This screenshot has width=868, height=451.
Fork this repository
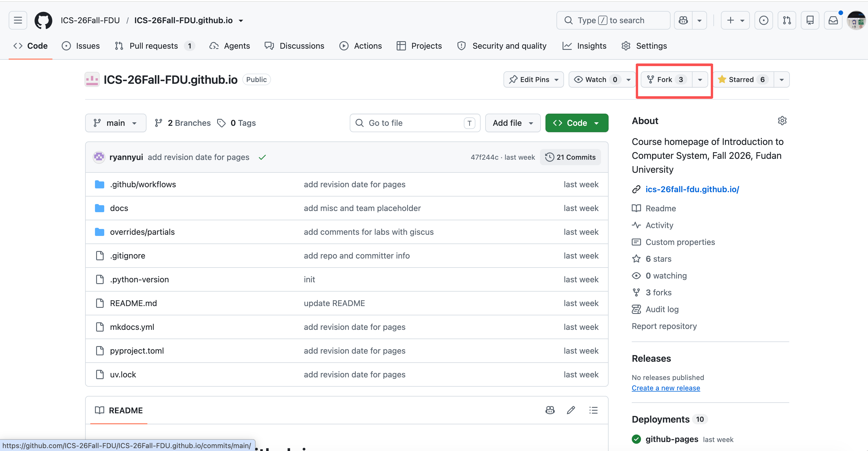[x=666, y=80]
